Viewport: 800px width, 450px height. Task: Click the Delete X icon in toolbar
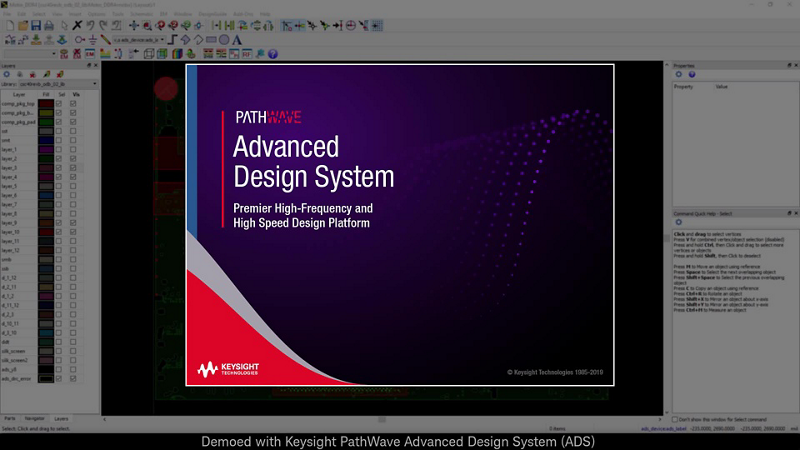(x=77, y=25)
